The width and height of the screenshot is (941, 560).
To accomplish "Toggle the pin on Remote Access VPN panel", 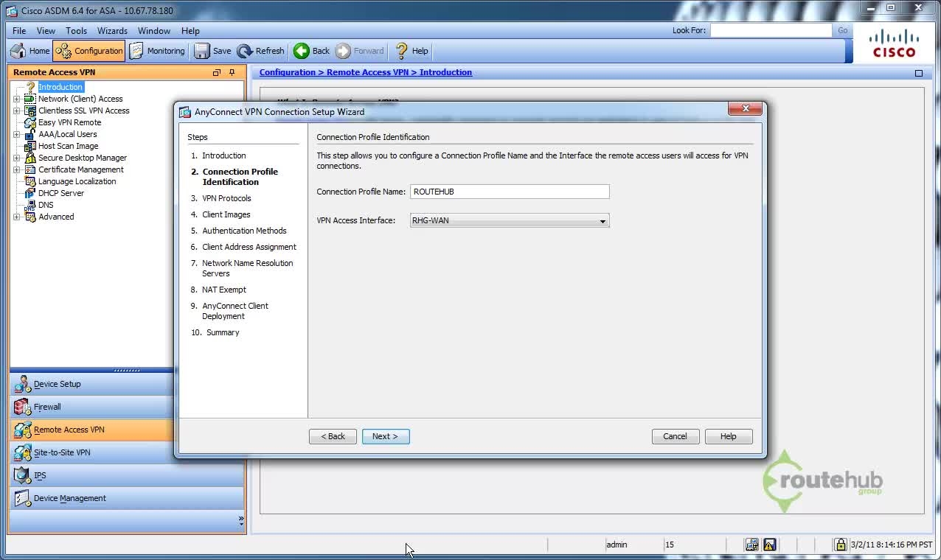I will (232, 72).
